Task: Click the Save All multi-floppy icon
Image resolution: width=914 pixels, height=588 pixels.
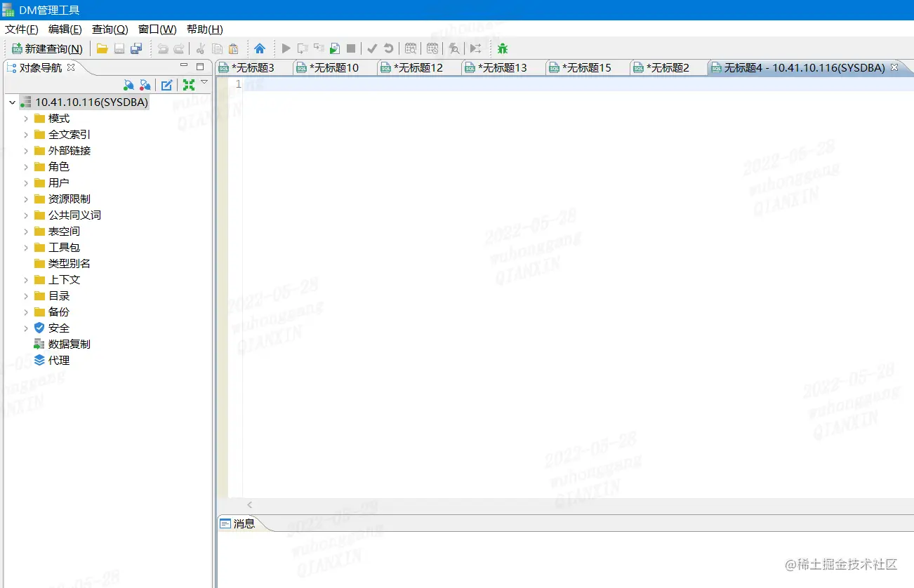Action: 136,48
